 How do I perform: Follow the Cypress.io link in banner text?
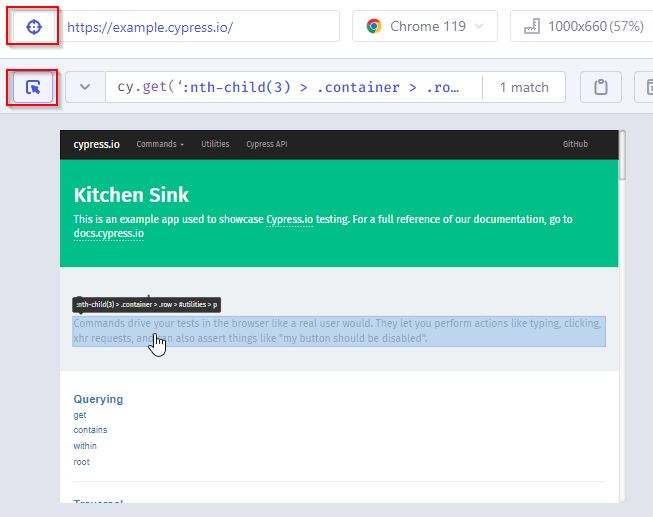[289, 219]
